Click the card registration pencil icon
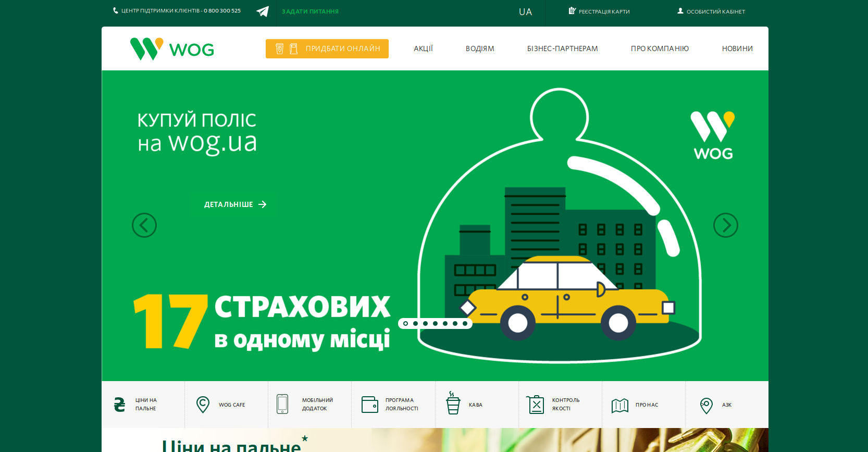Image resolution: width=868 pixels, height=452 pixels. tap(572, 10)
